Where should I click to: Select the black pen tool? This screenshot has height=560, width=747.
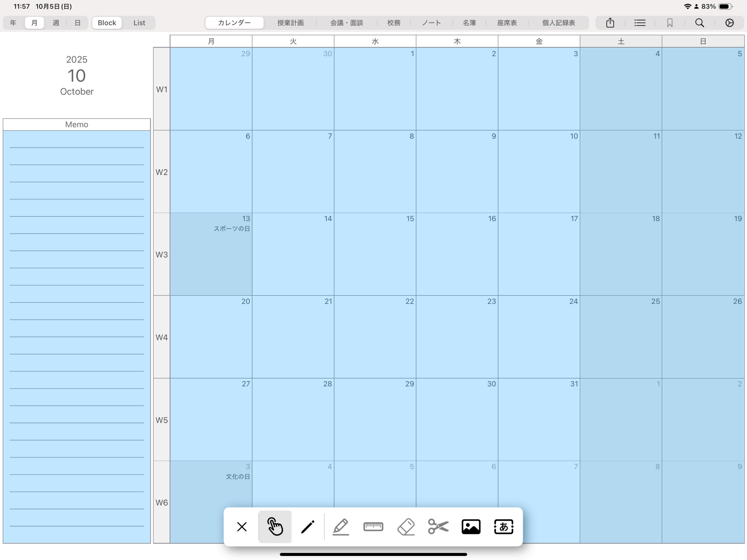click(308, 526)
